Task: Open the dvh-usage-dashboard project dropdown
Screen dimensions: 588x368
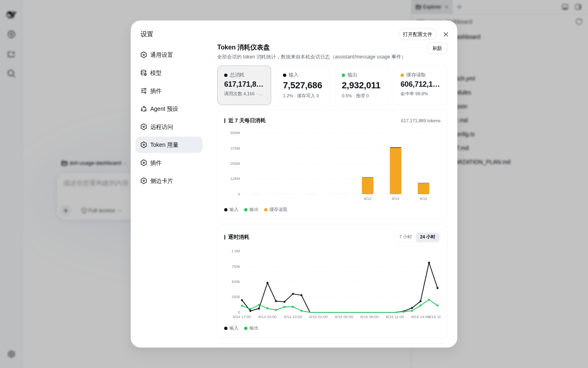Action: 94,163
